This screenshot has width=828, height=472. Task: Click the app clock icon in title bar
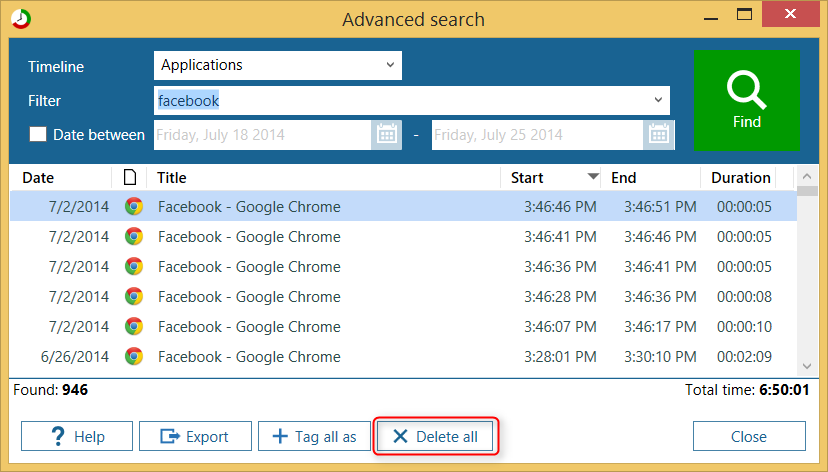(20, 20)
